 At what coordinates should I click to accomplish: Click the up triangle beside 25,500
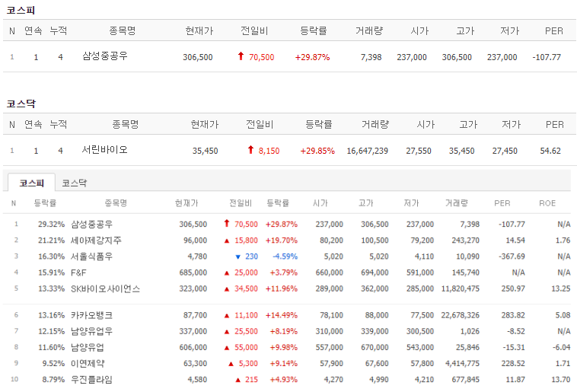[x=227, y=332]
